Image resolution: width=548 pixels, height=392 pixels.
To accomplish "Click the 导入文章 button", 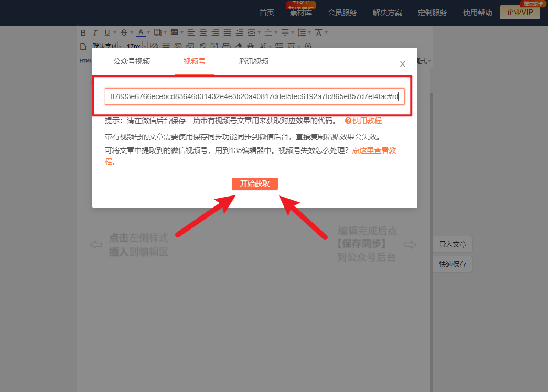I will pos(453,244).
